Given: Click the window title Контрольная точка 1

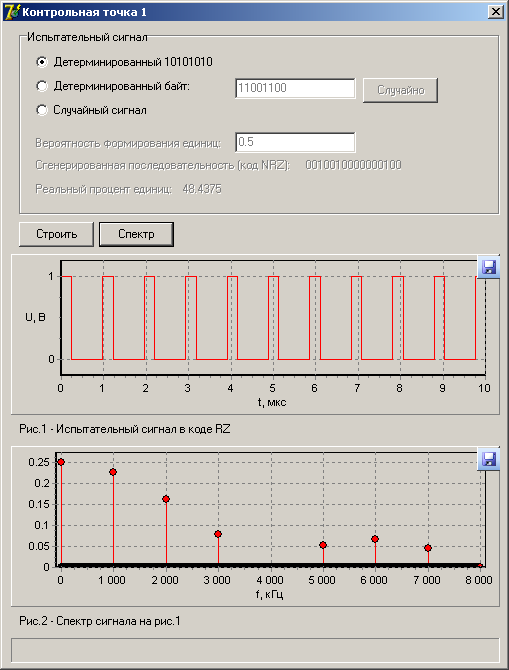Looking at the screenshot, I should (84, 12).
